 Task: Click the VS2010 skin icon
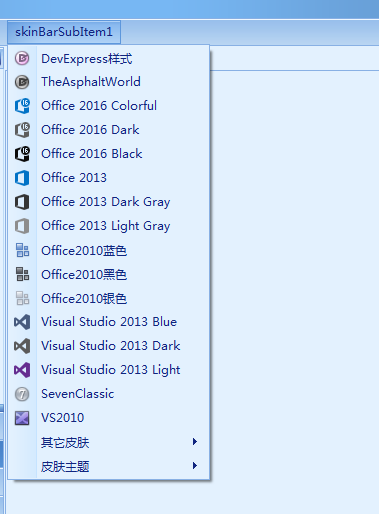pos(22,418)
